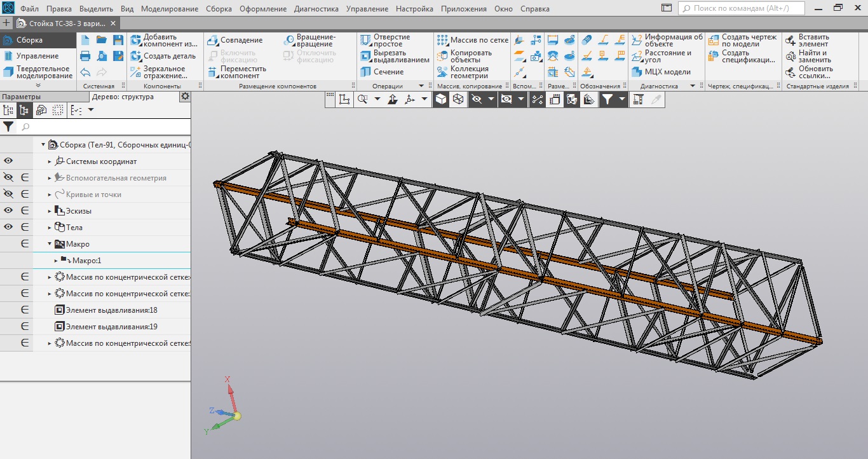Open the Коллекция геометрии tool
Viewport: 868px width, 459px height.
[463, 72]
